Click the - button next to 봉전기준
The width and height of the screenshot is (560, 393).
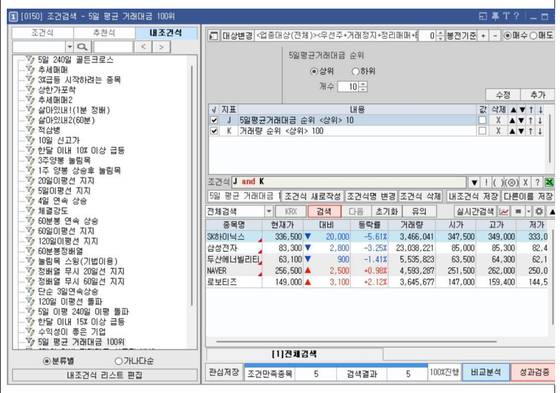pos(495,36)
